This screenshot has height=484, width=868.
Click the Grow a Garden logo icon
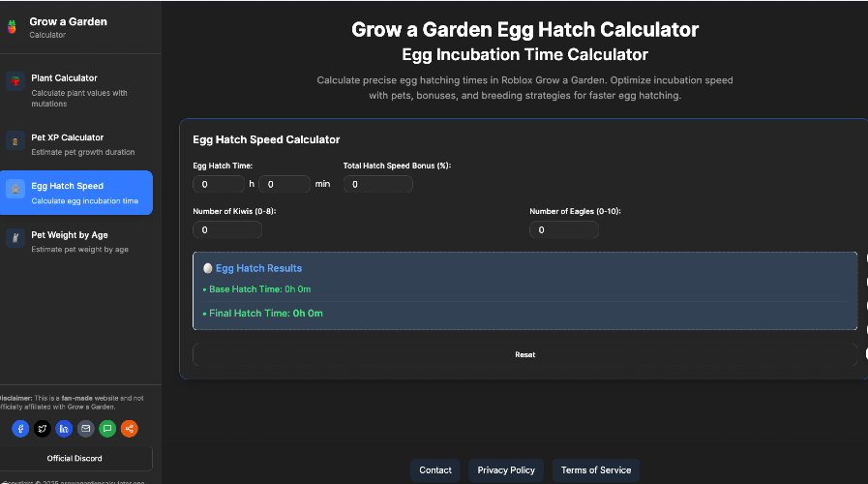pyautogui.click(x=12, y=26)
